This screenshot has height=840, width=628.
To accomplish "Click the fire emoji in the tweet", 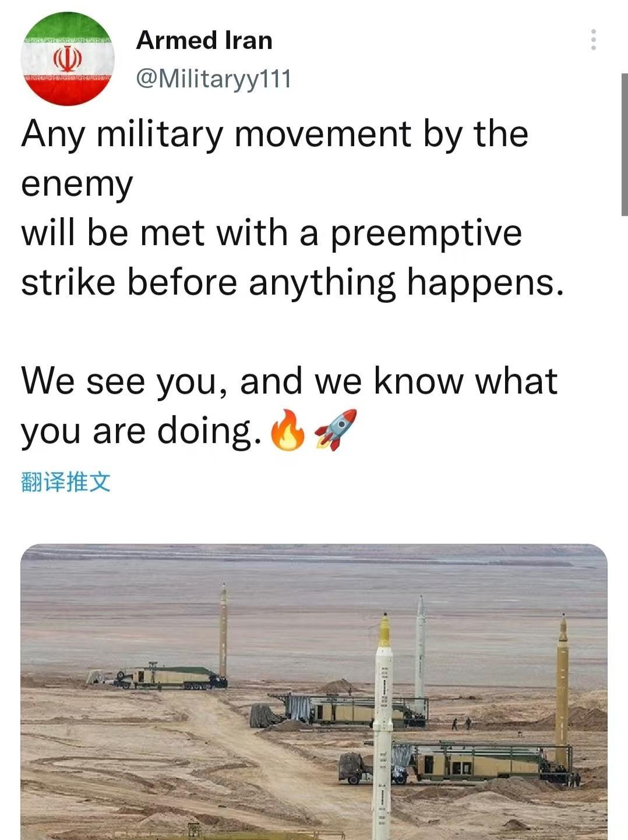I will [288, 430].
